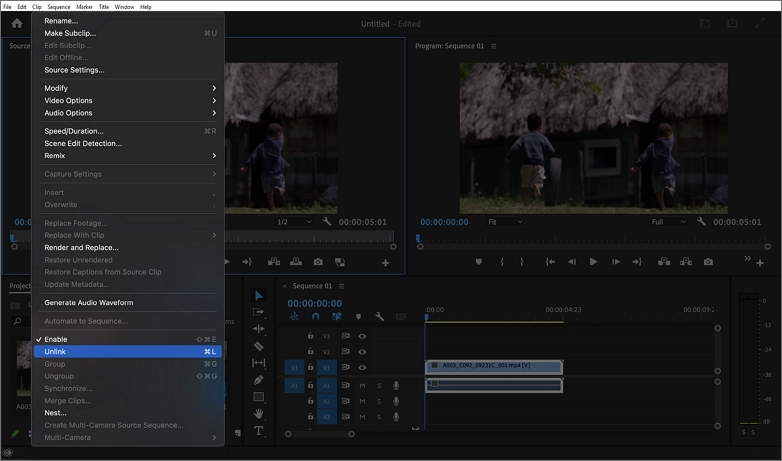This screenshot has height=461, width=782.
Task: Add marker in Program monitor
Action: tap(479, 262)
